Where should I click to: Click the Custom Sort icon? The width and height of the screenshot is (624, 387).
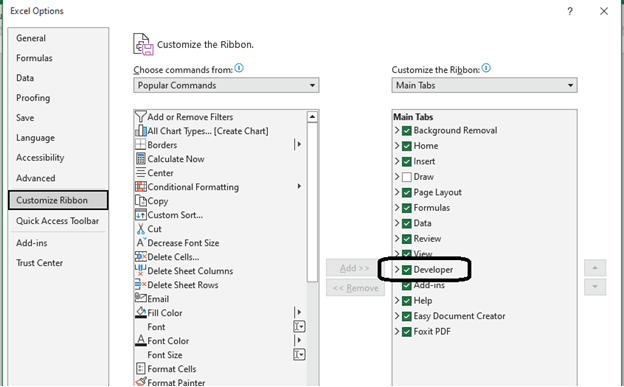(x=140, y=215)
